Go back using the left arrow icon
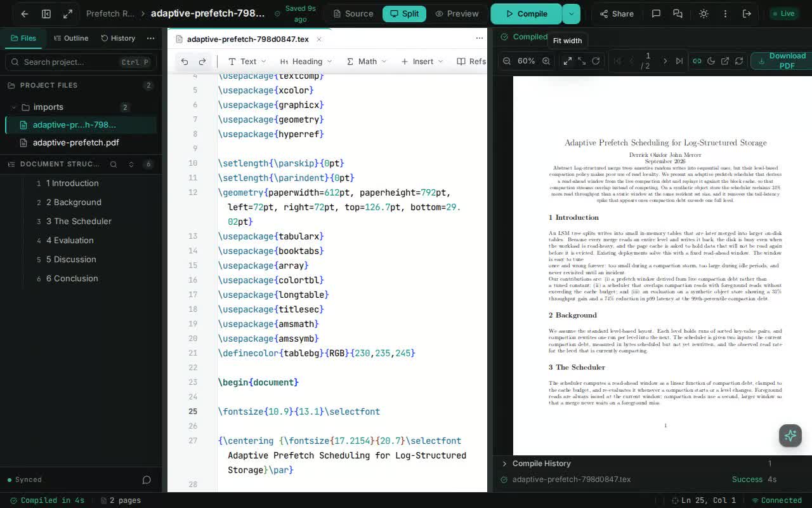 coord(24,13)
